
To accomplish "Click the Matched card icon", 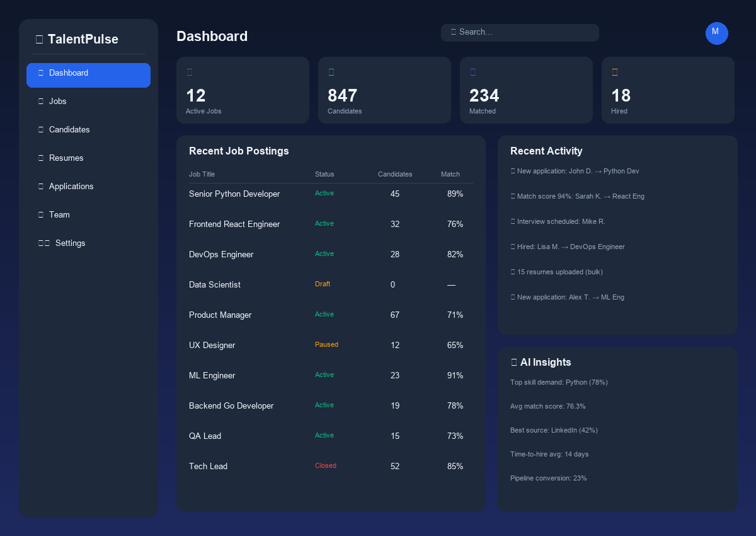I will click(x=473, y=72).
